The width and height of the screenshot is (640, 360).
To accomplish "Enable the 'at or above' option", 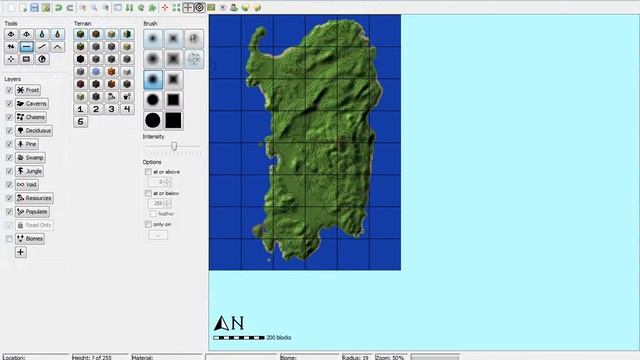I will tap(148, 172).
